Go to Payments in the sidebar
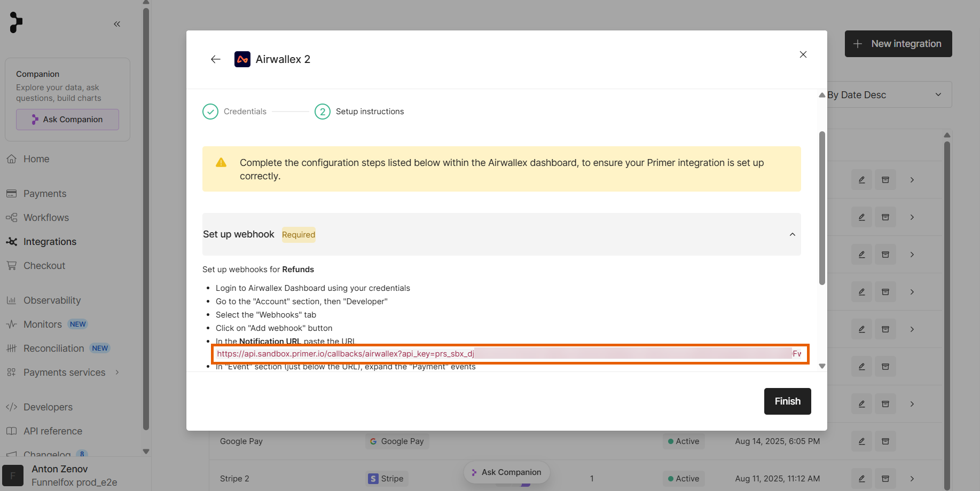The width and height of the screenshot is (980, 491). coord(45,194)
